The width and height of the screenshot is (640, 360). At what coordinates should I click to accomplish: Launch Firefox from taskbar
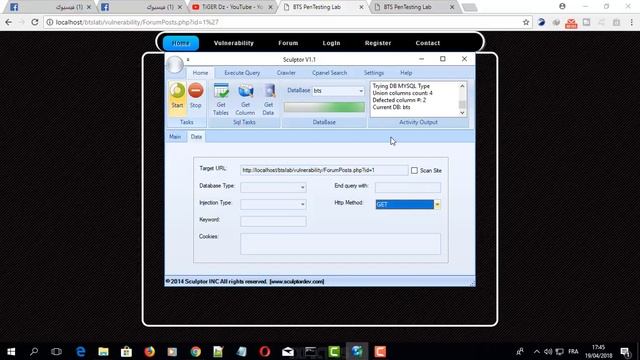pyautogui.click(x=149, y=351)
